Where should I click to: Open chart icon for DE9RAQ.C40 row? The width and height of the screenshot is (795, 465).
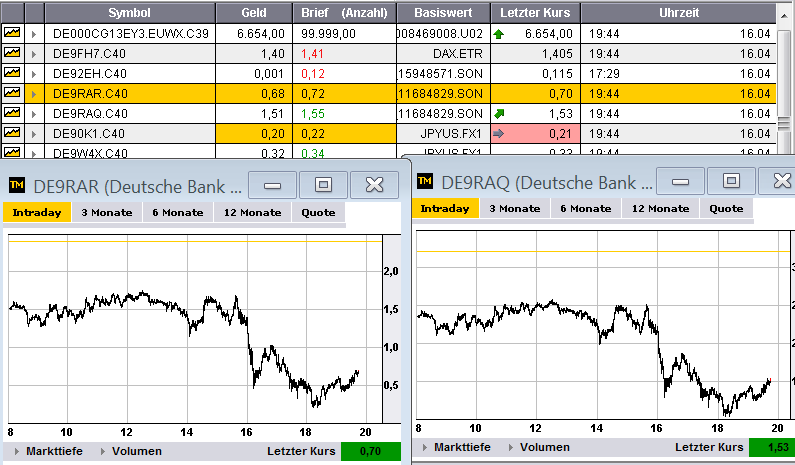pyautogui.click(x=12, y=113)
